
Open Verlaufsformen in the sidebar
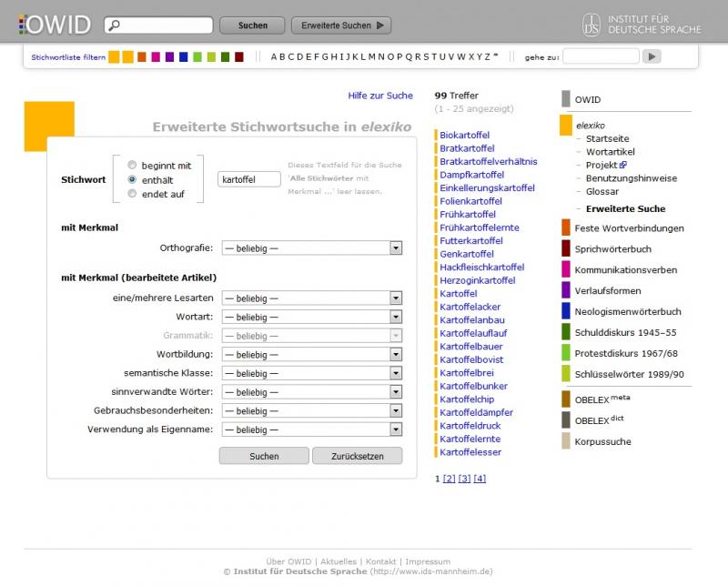click(608, 291)
